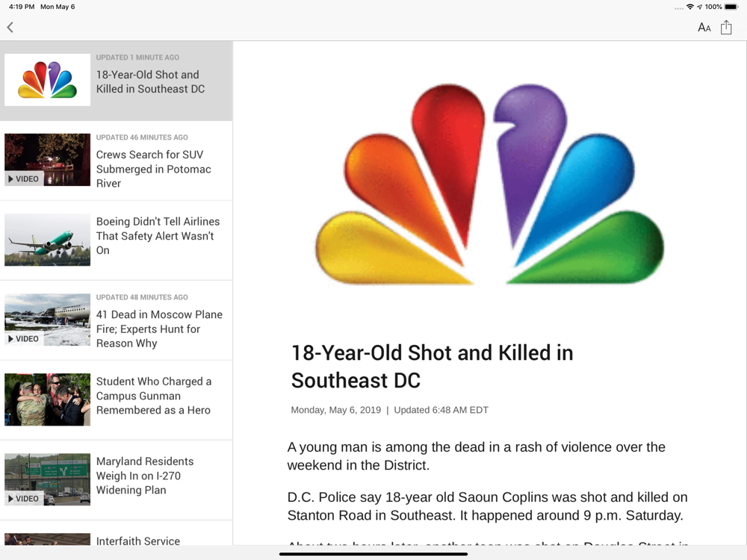This screenshot has height=560, width=747.
Task: Tap the article headline in reading pane
Action: pos(432,367)
